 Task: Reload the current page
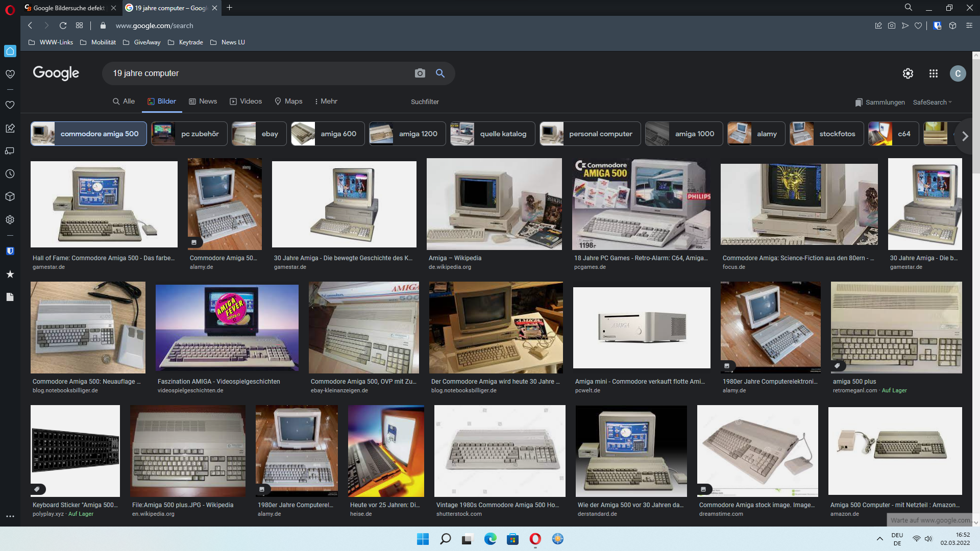click(63, 26)
